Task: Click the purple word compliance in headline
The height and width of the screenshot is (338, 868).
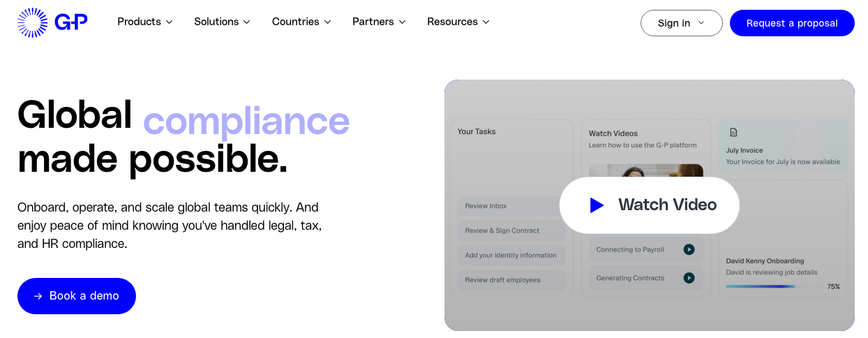Action: tap(246, 120)
